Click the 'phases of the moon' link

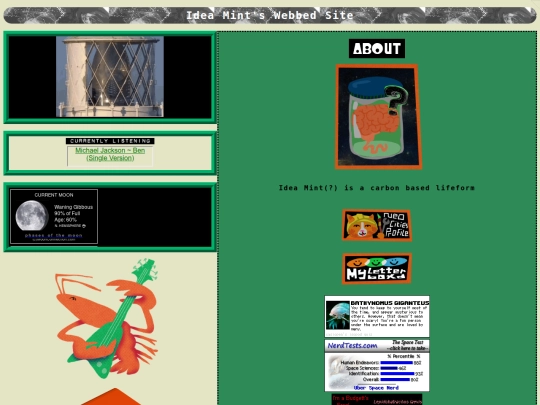coord(53,235)
